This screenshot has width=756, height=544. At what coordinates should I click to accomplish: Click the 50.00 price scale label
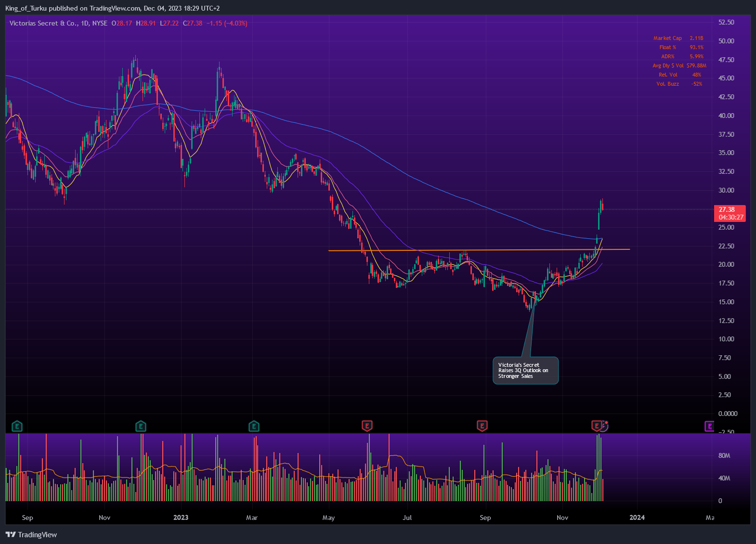click(726, 41)
